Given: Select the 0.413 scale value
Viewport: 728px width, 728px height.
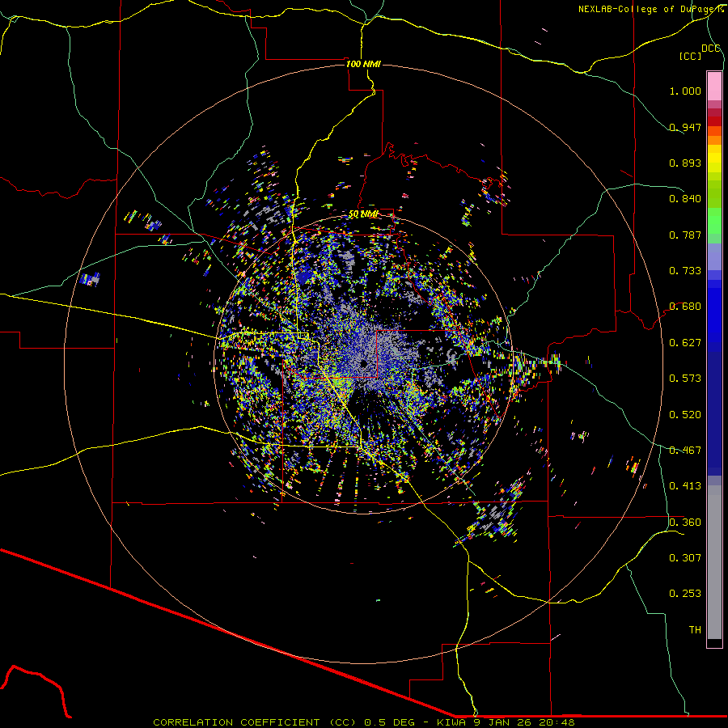Looking at the screenshot, I should click(685, 486).
